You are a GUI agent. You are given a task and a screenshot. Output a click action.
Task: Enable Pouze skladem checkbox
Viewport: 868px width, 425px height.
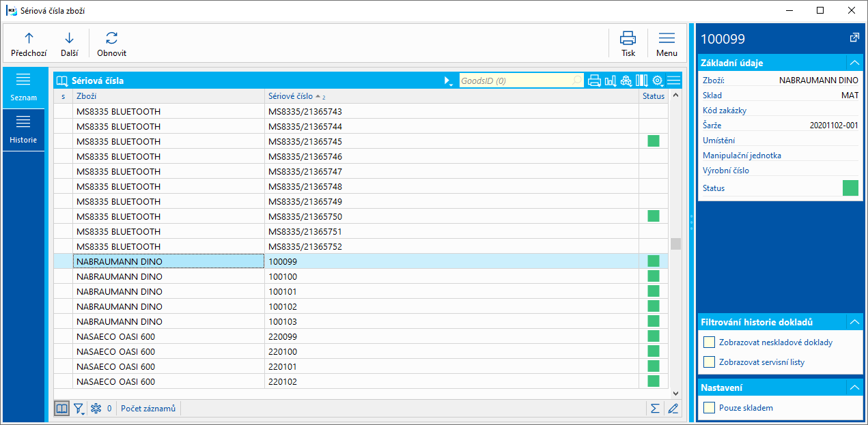pyautogui.click(x=709, y=407)
